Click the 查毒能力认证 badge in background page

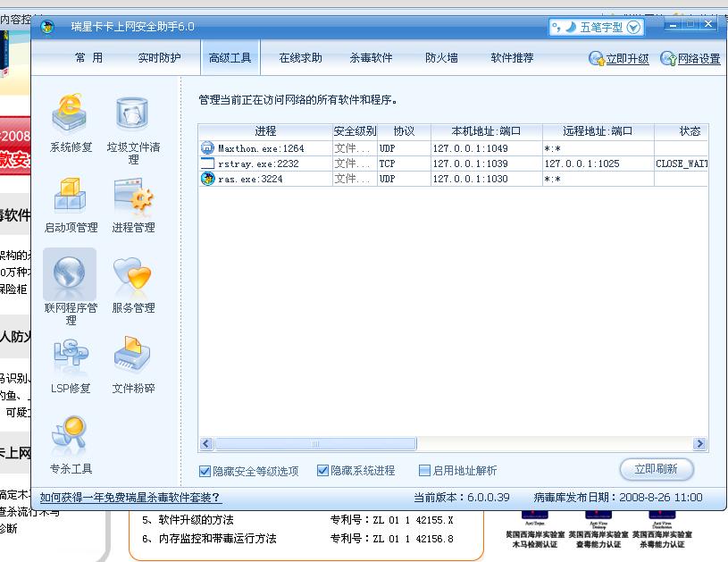[598, 530]
